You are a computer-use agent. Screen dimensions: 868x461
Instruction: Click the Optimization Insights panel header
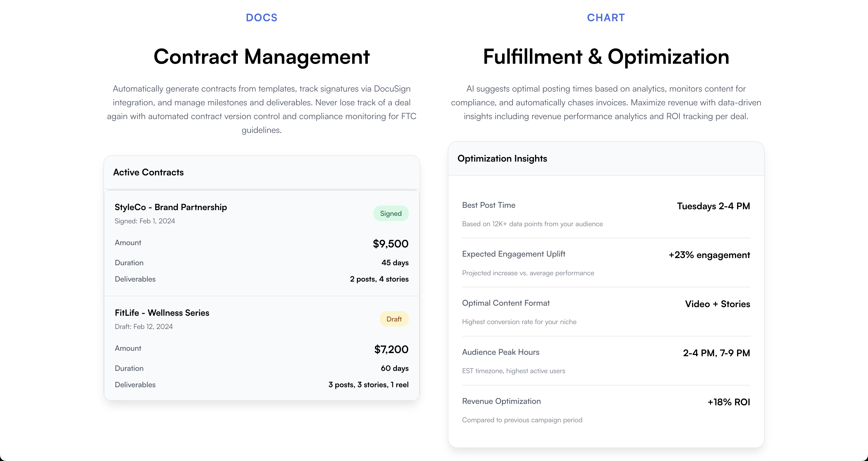pyautogui.click(x=502, y=158)
